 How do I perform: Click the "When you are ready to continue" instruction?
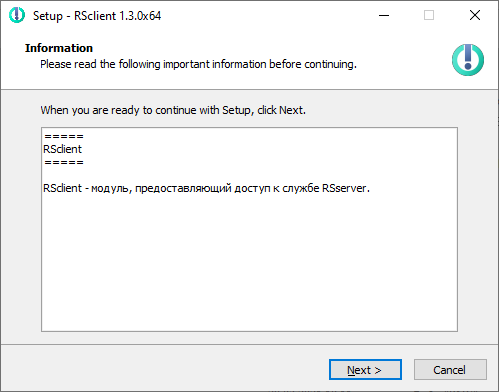(x=173, y=110)
